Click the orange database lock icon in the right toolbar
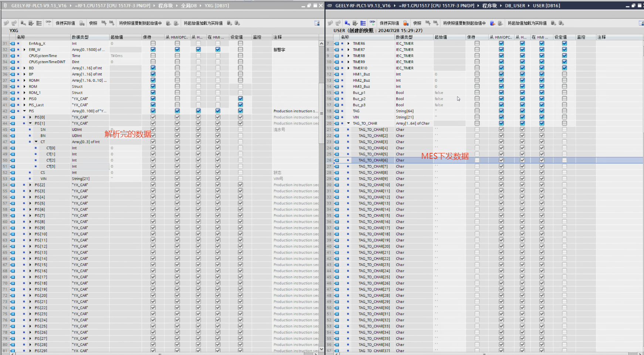 coord(406,23)
